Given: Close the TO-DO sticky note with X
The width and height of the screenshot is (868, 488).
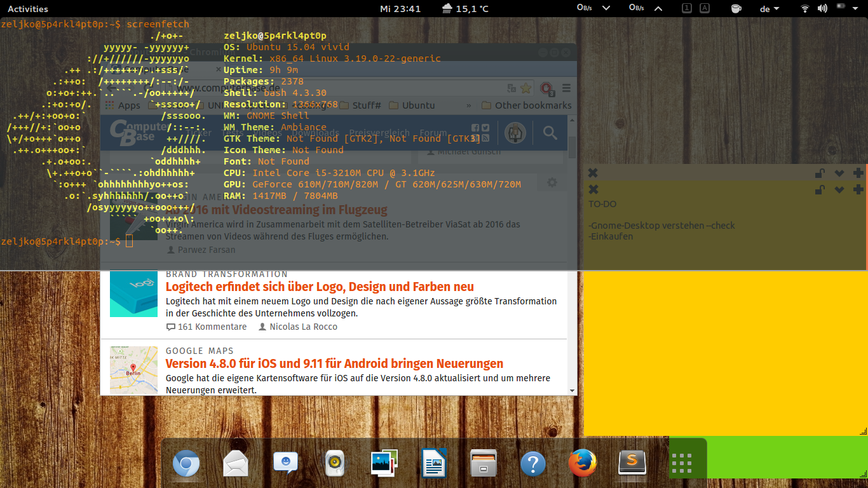Looking at the screenshot, I should 593,189.
